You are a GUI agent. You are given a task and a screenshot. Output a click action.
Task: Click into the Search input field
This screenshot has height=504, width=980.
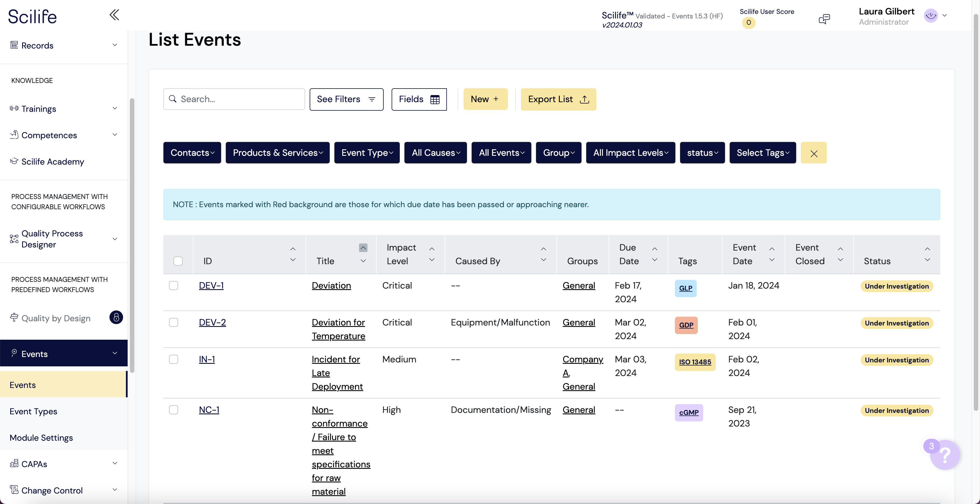pyautogui.click(x=240, y=99)
